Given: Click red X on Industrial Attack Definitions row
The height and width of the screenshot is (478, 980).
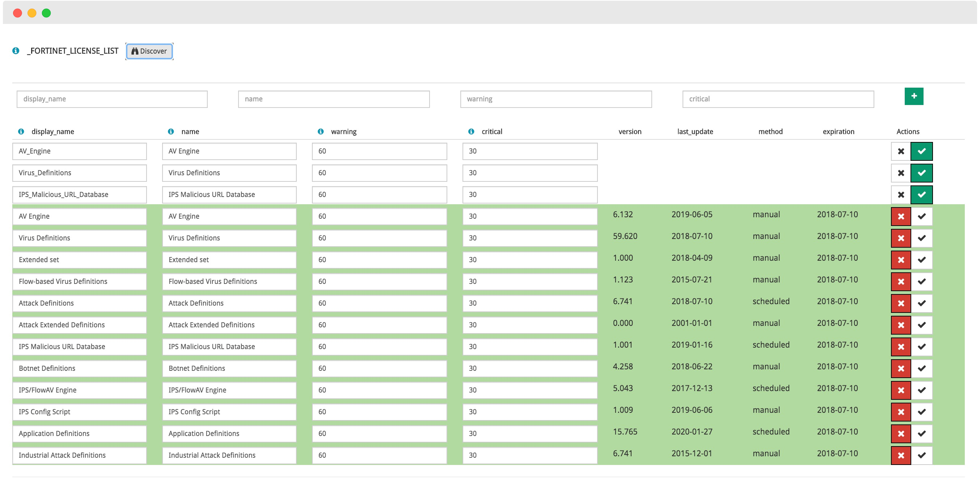Looking at the screenshot, I should 901,455.
